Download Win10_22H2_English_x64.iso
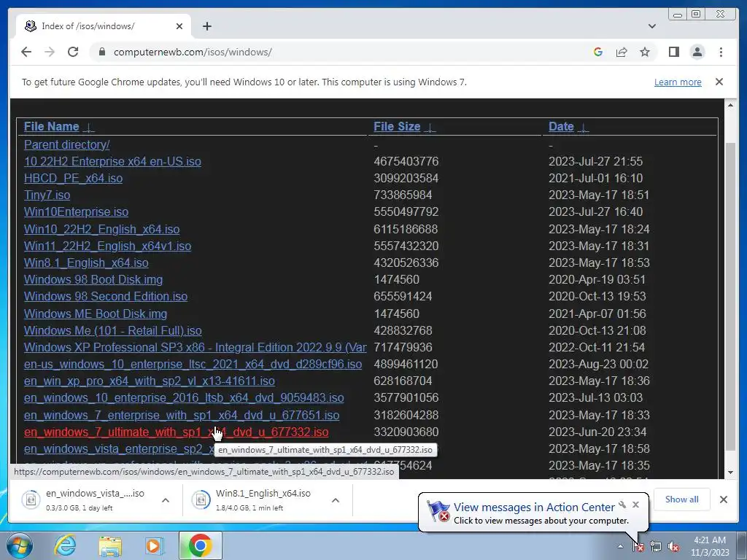Viewport: 747px width, 560px height. tap(101, 229)
